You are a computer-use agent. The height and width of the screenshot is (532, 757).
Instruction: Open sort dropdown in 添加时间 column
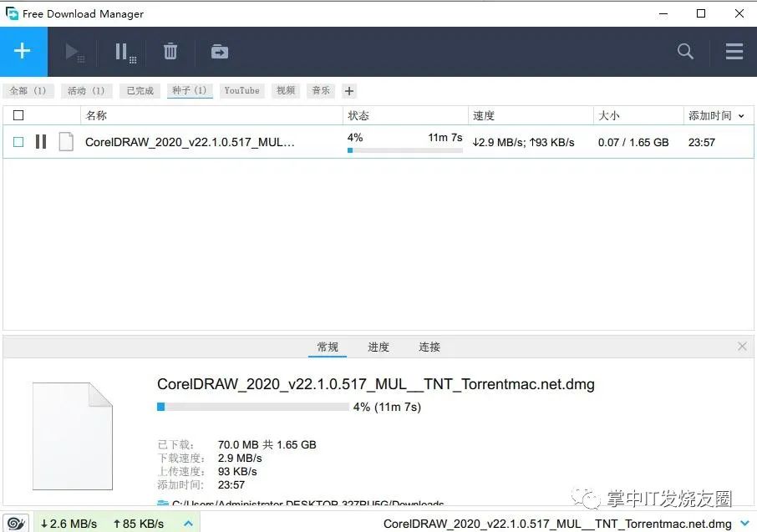[741, 116]
